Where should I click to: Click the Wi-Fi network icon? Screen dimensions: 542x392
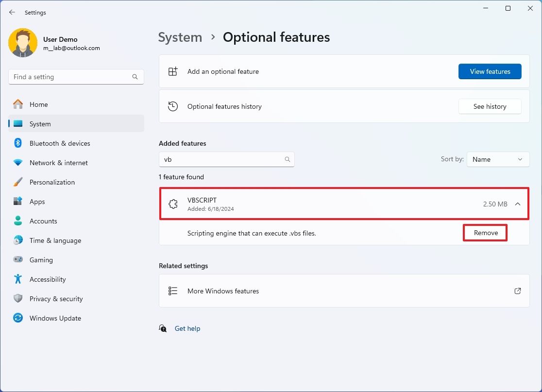(18, 162)
